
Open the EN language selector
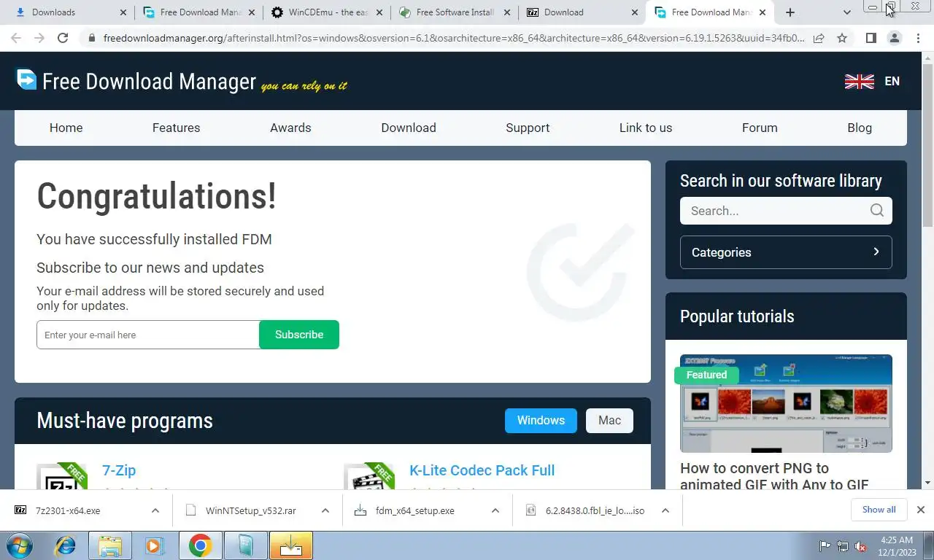coord(892,82)
